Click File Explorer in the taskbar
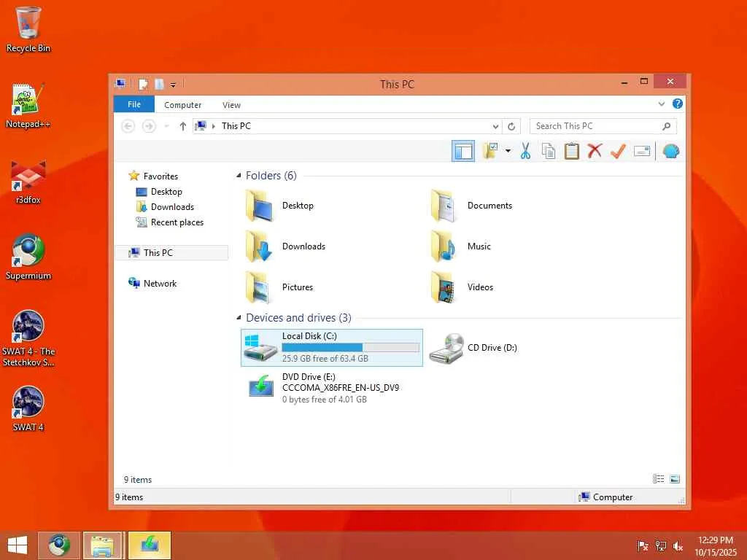 [102, 545]
